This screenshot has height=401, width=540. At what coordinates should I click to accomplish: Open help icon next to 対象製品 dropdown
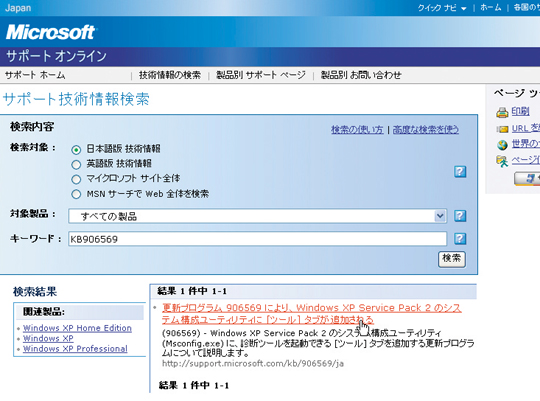460,216
